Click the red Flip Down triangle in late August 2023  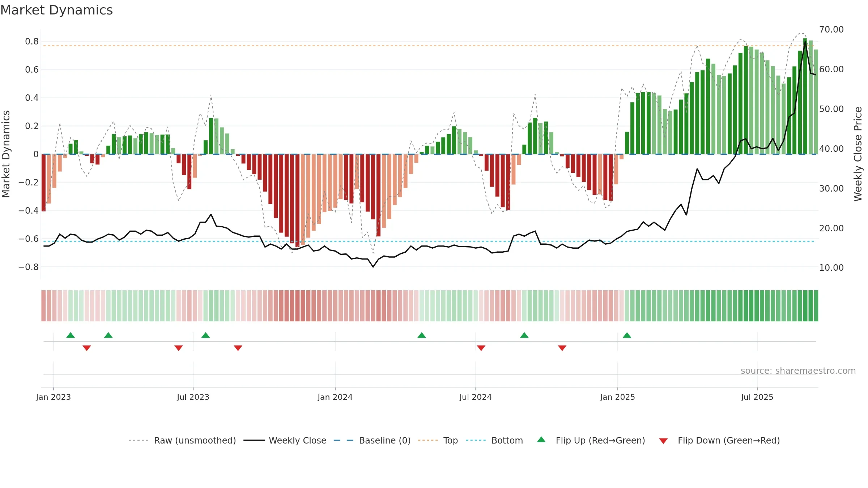coord(238,348)
